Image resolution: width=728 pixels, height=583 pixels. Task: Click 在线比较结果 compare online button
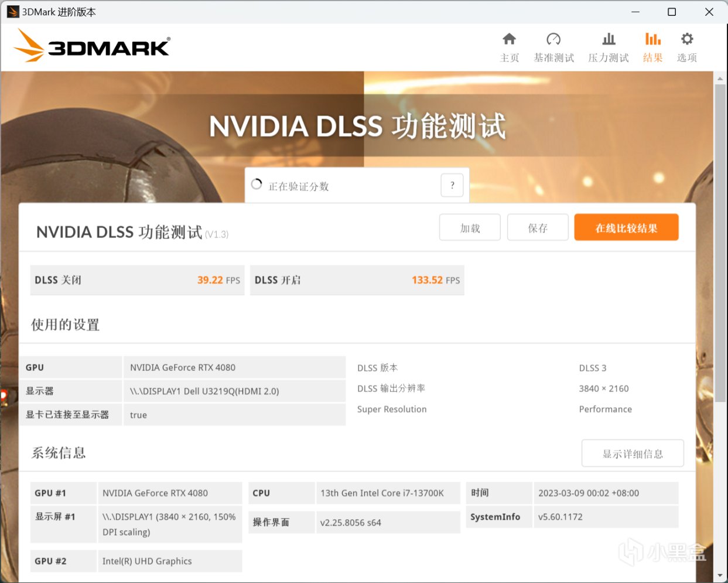click(626, 227)
